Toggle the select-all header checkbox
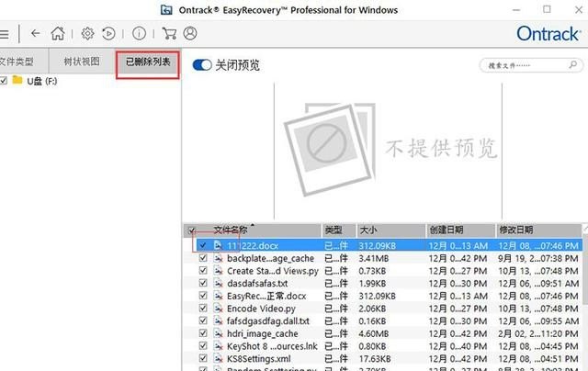Image resolution: width=588 pixels, height=371 pixels. coord(192,230)
